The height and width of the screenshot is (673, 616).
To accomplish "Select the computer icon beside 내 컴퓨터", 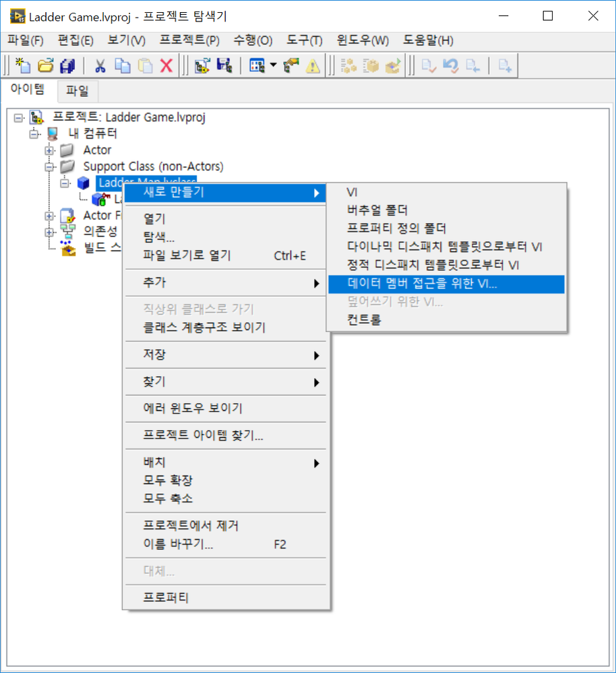I will pos(53,133).
